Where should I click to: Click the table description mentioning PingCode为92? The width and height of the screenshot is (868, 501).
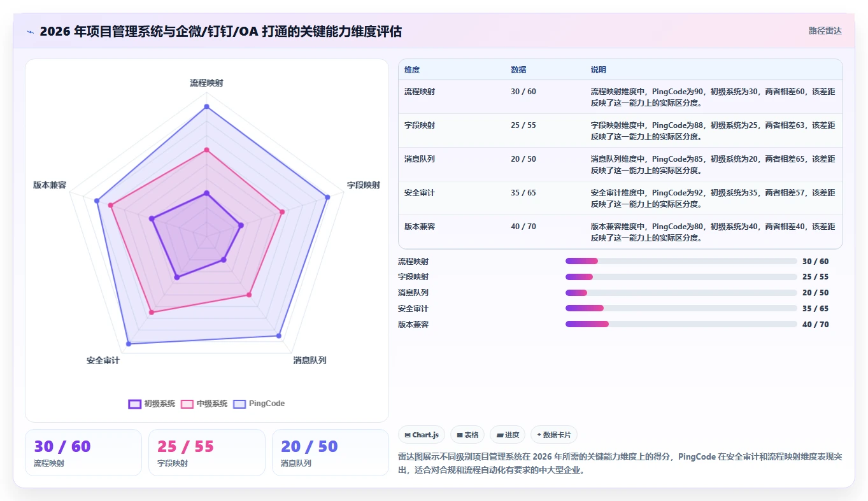[713, 198]
